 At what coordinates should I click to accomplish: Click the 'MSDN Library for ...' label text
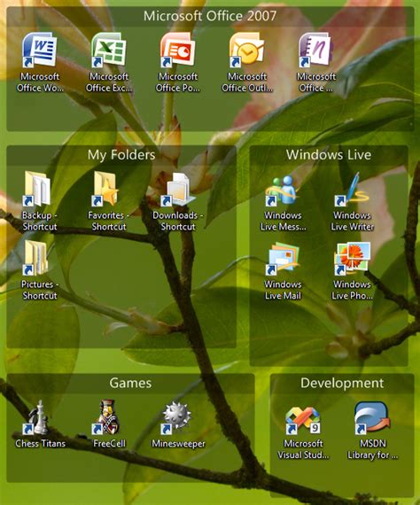click(372, 449)
